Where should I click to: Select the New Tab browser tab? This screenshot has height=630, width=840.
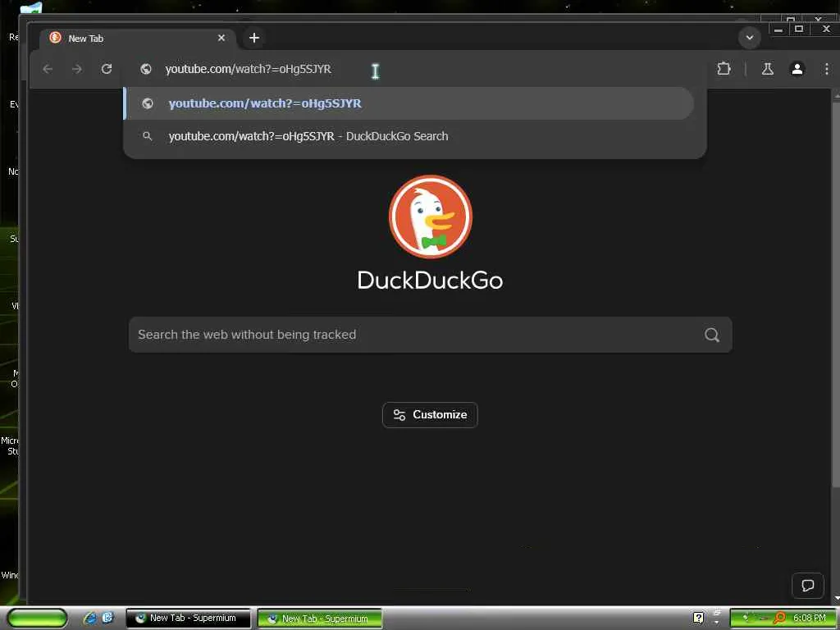coord(137,39)
